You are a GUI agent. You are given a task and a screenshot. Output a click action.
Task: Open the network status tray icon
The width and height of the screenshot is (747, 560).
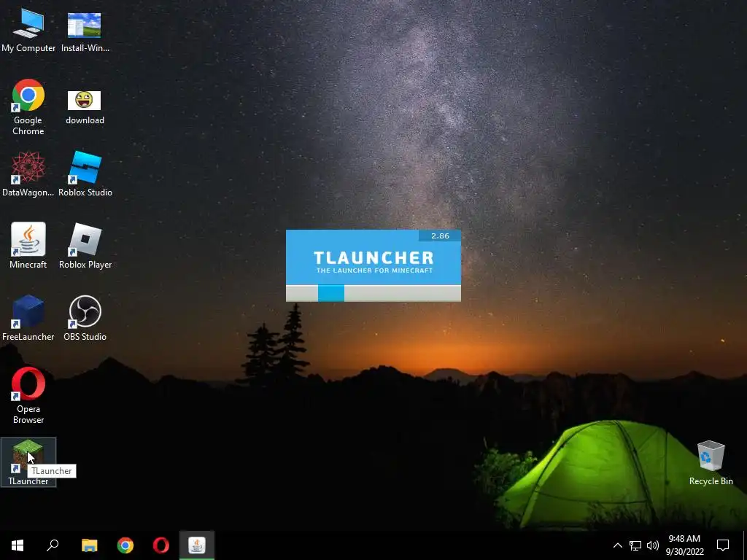(x=635, y=545)
